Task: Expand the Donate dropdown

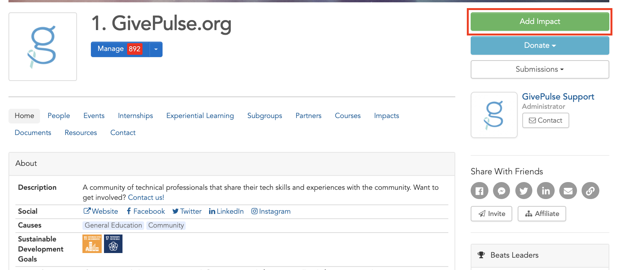Action: tap(540, 46)
